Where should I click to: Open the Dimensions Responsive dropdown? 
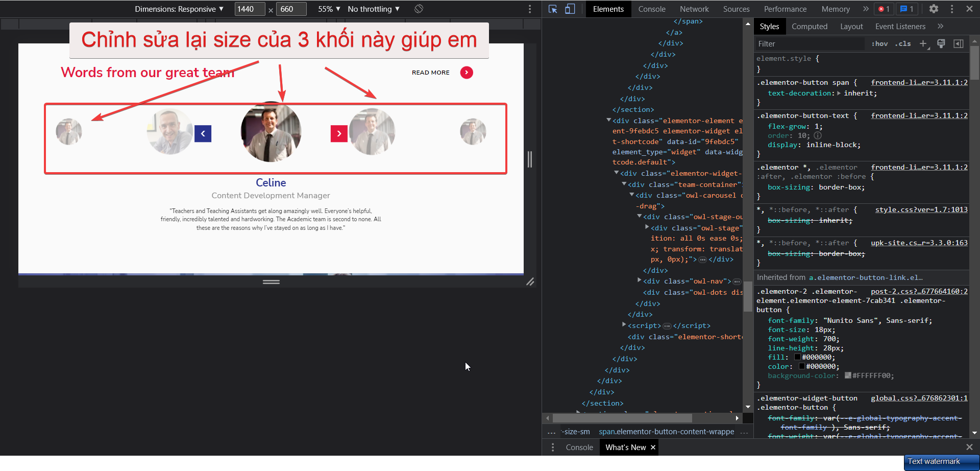[179, 9]
